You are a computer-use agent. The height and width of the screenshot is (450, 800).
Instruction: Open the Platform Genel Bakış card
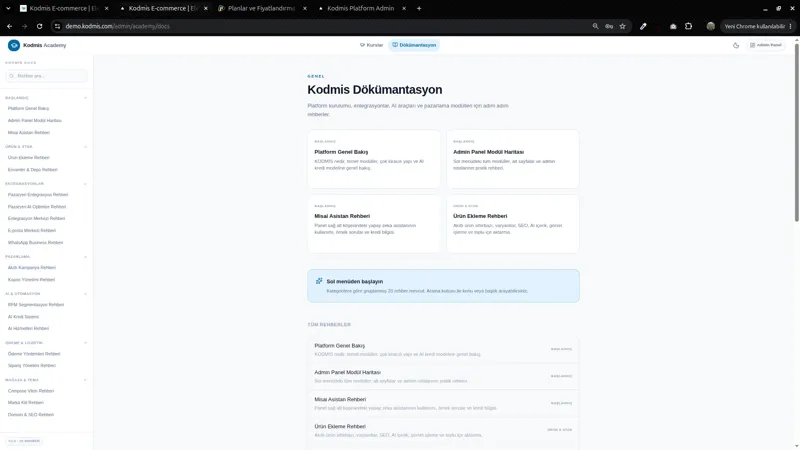click(x=373, y=159)
